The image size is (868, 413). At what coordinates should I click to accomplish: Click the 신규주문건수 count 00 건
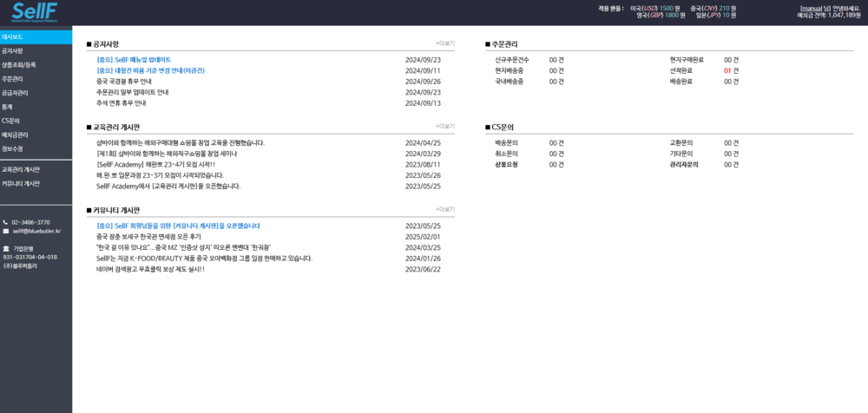pos(556,60)
